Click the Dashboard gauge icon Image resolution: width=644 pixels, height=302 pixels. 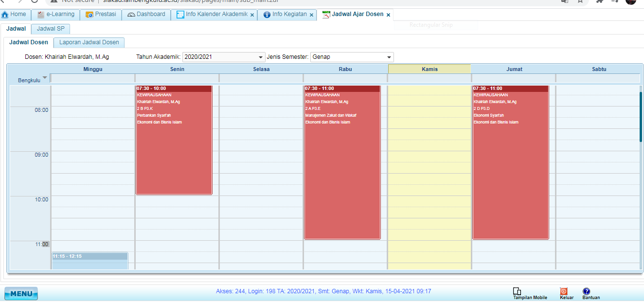click(x=131, y=15)
